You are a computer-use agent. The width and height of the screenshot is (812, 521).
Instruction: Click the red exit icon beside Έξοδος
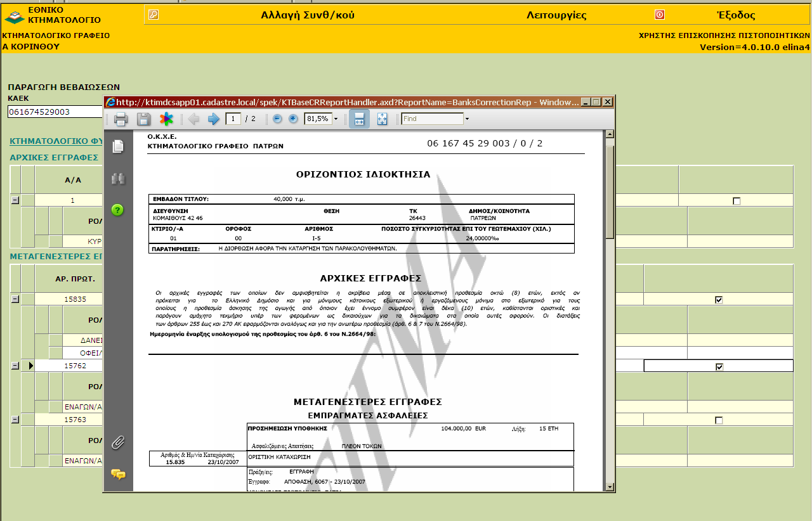(x=660, y=15)
